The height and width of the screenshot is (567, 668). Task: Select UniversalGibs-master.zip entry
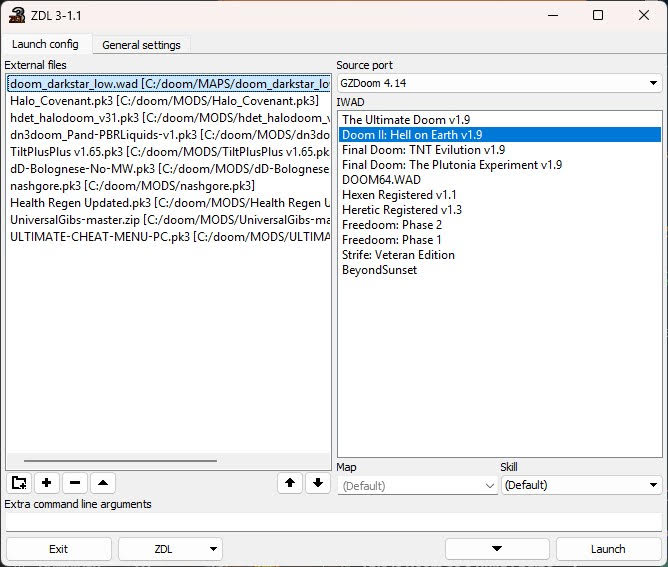click(169, 220)
